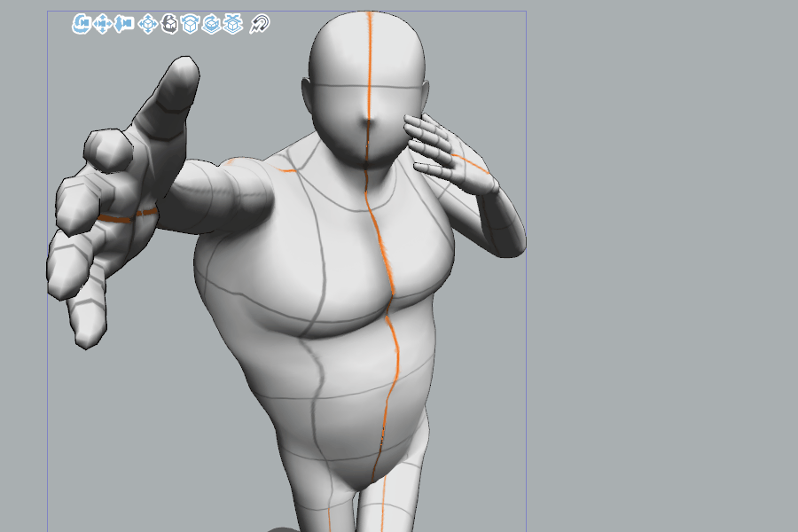The image size is (798, 532).
Task: Toggle the magnet snap icon
Action: (260, 24)
